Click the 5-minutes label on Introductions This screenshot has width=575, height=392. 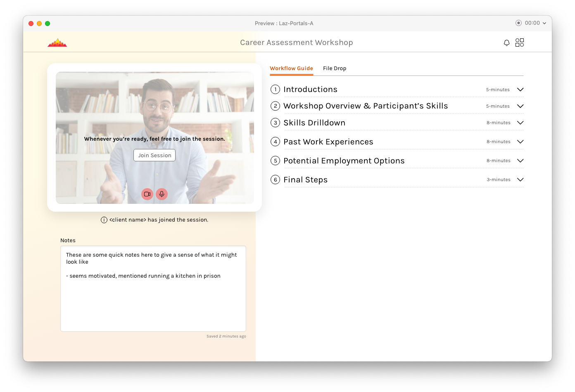point(498,90)
